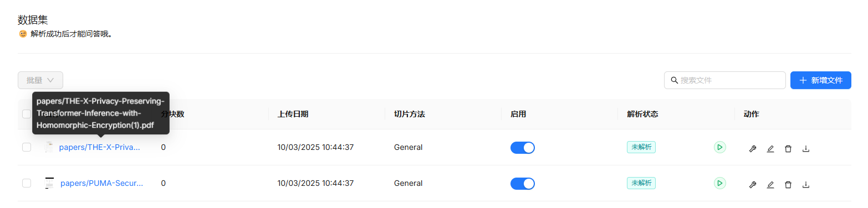Run parsing for the THE-X-Privacy paper
This screenshot has height=208, width=868.
pyautogui.click(x=719, y=147)
